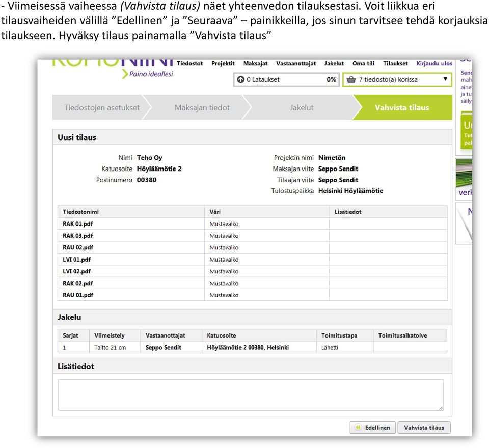Click file name RAK 02.pdf
Viewport: 489px width, 448px height.
click(x=77, y=283)
